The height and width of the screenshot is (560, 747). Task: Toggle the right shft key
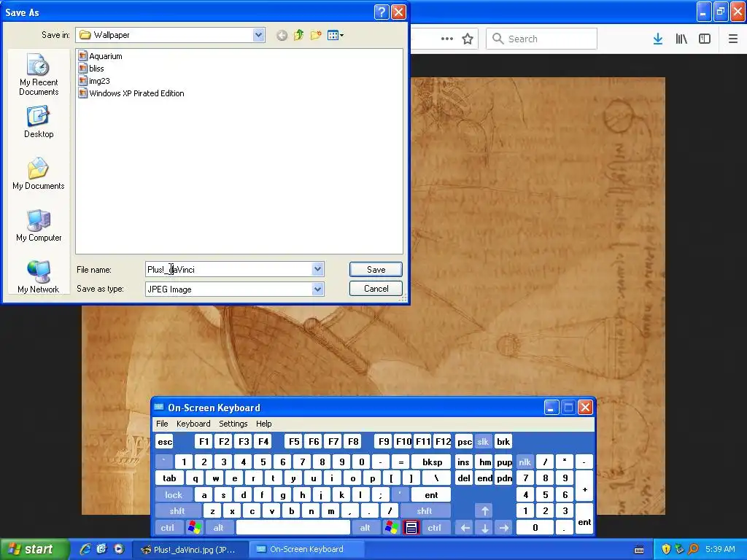[x=425, y=511]
